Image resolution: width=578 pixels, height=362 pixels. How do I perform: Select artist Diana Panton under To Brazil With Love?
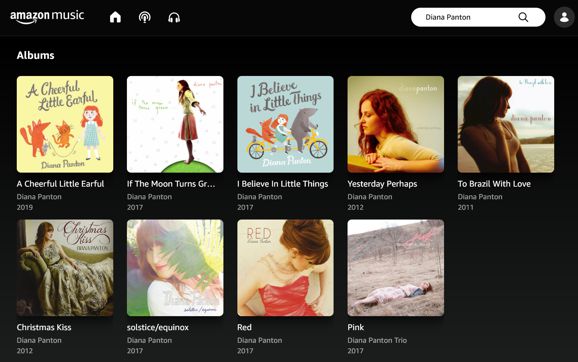(480, 197)
